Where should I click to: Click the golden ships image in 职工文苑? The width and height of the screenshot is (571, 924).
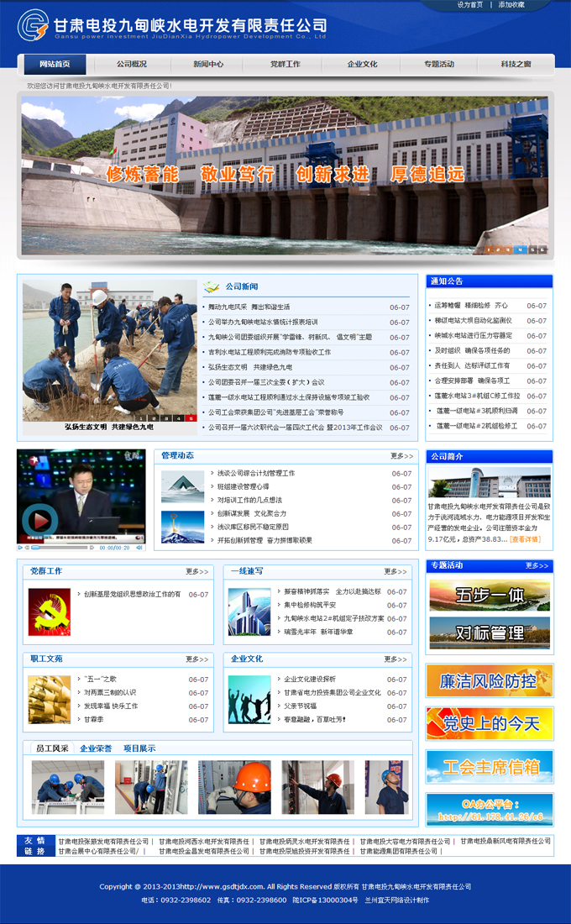tap(50, 700)
